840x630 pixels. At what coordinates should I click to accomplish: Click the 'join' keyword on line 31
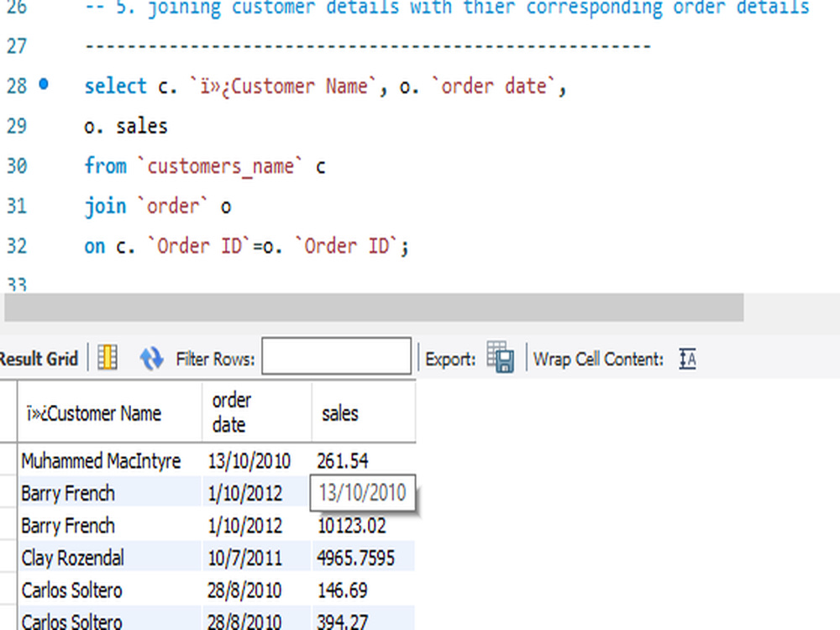point(106,207)
